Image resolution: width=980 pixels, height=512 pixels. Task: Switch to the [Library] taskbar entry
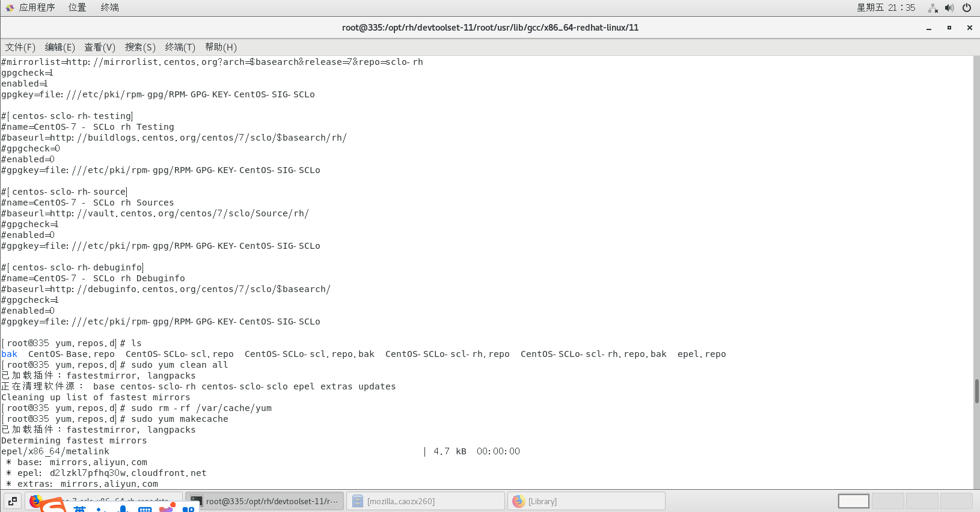coord(587,501)
